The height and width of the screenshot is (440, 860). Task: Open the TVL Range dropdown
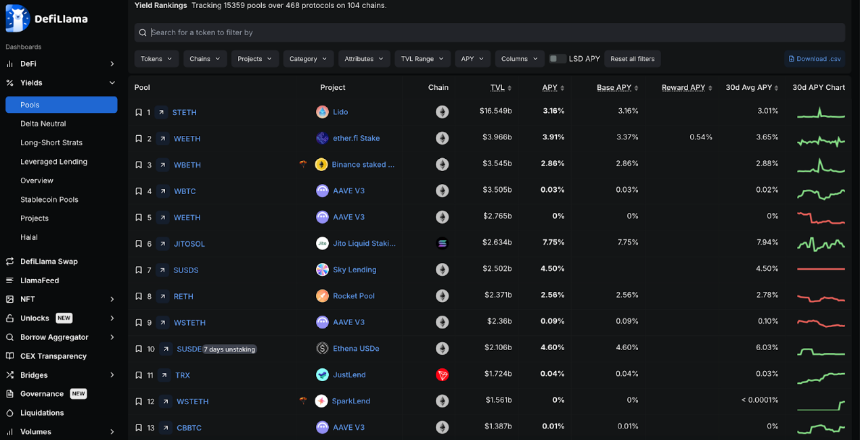422,59
